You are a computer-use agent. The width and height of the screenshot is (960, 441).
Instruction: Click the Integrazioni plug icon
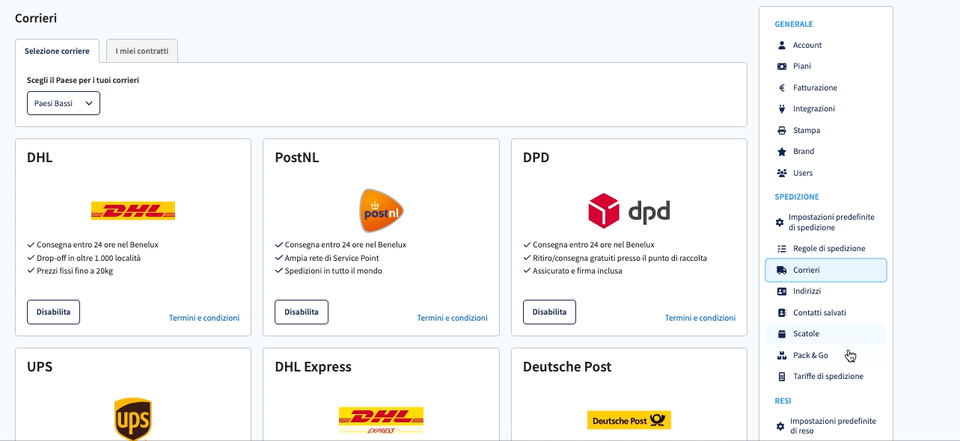coord(781,109)
